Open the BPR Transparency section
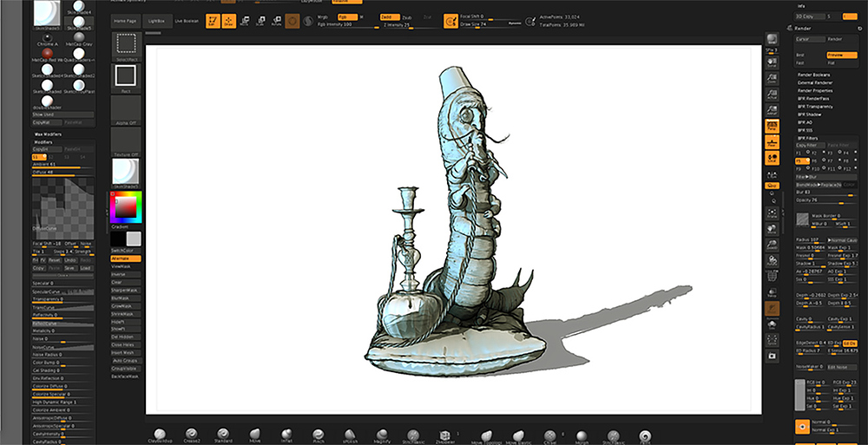This screenshot has width=868, height=445. pyautogui.click(x=815, y=107)
